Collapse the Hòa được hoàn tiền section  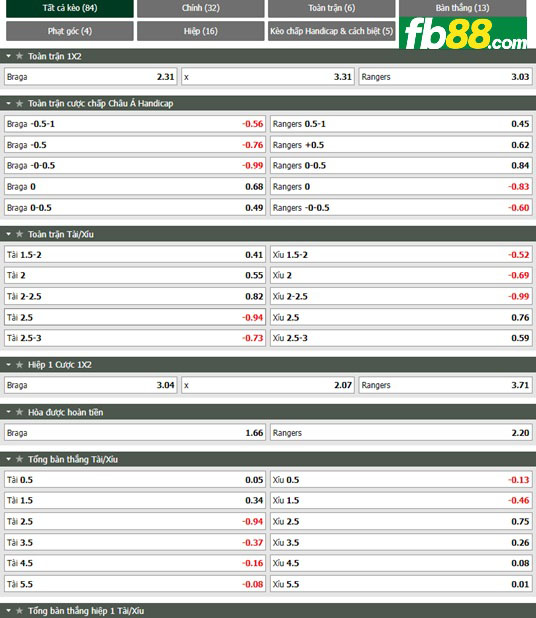pos(9,412)
